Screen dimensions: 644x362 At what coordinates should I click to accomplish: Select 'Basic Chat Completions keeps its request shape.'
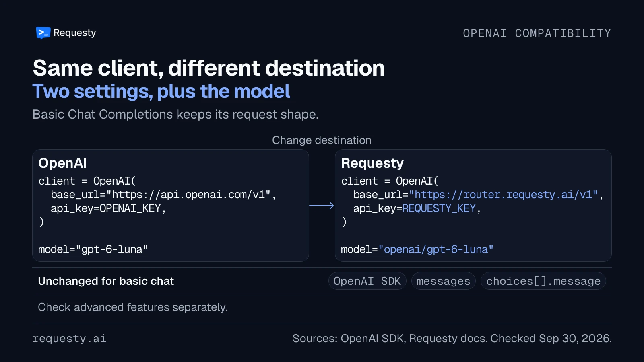tap(175, 115)
